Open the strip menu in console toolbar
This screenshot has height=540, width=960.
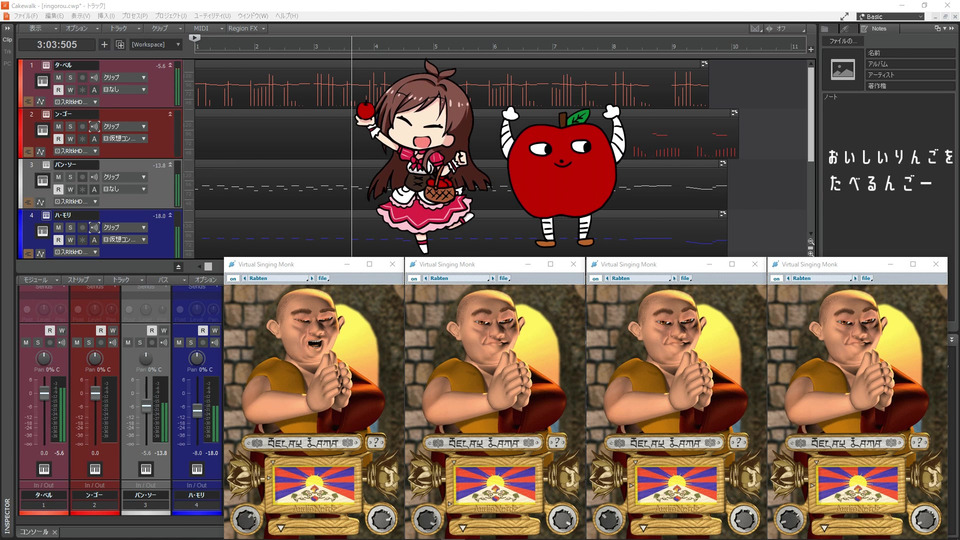coord(81,280)
